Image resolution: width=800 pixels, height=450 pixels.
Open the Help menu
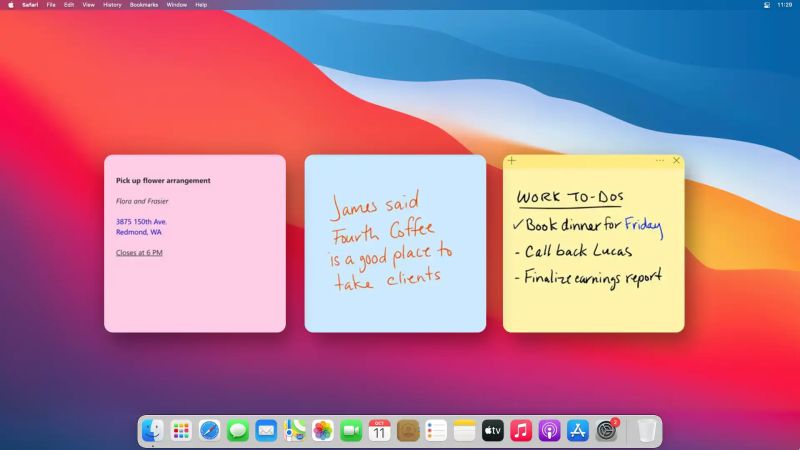[201, 5]
